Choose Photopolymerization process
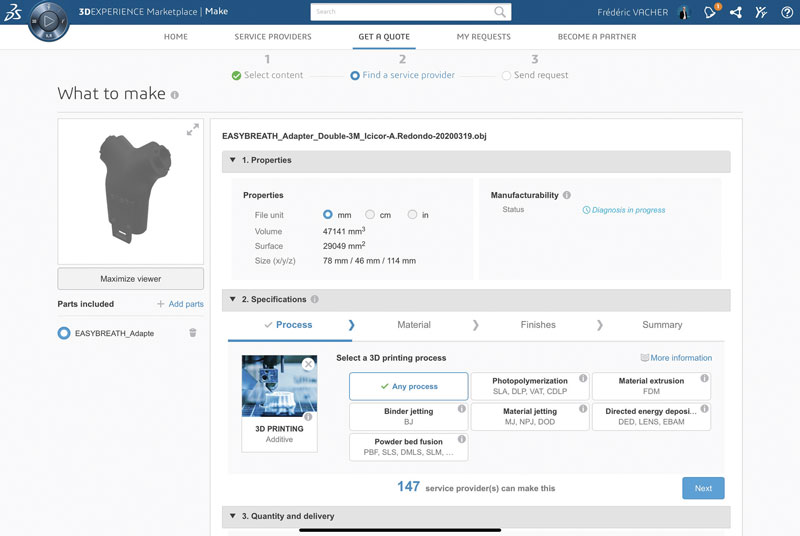The image size is (800, 536). pyautogui.click(x=530, y=386)
